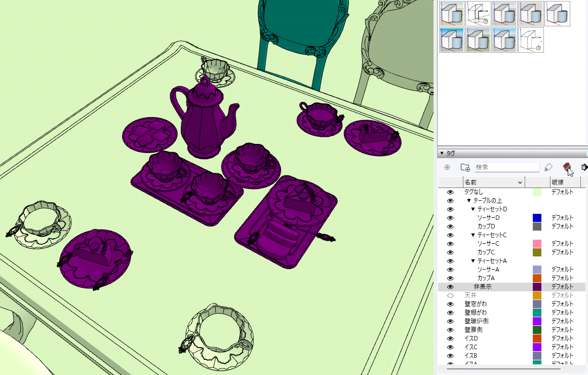Viewport: 588px width, 375px height.
Task: Hide the イスB tag
Action: pos(450,356)
